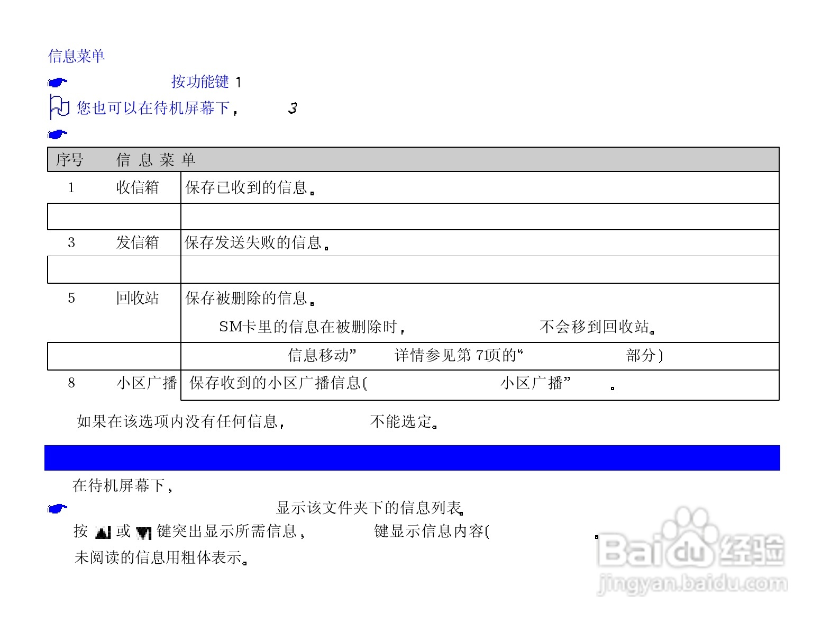Click the italic number 3 after 待机屏幕下
Image resolution: width=840 pixels, height=631 pixels.
293,109
